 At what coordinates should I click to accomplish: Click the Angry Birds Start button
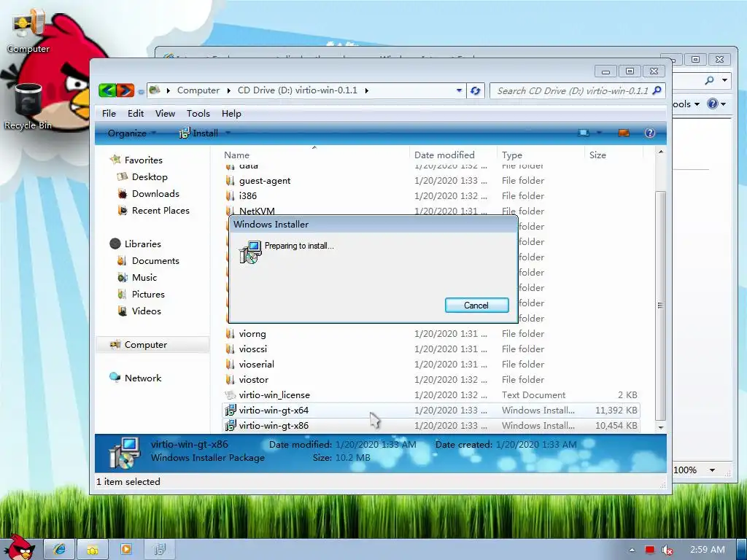point(19,547)
